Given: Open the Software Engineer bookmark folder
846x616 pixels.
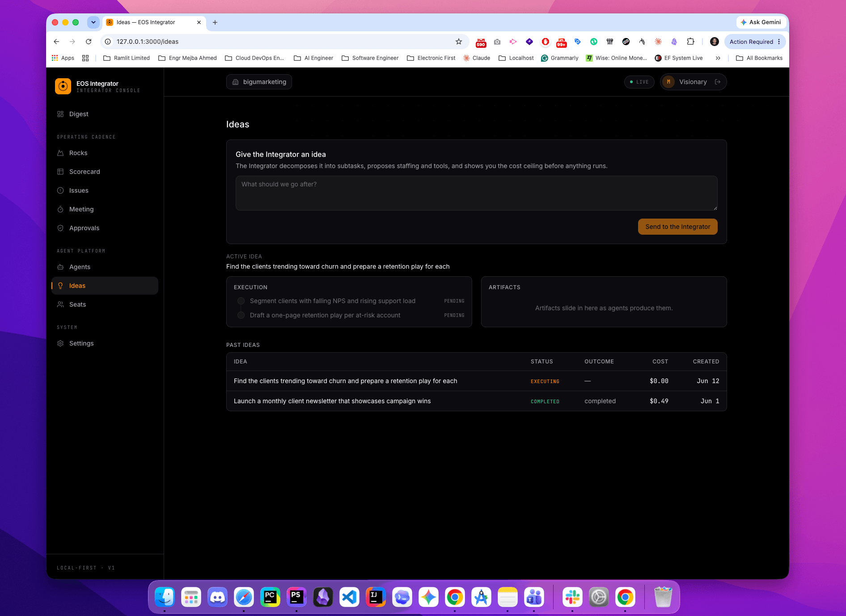Looking at the screenshot, I should point(370,58).
